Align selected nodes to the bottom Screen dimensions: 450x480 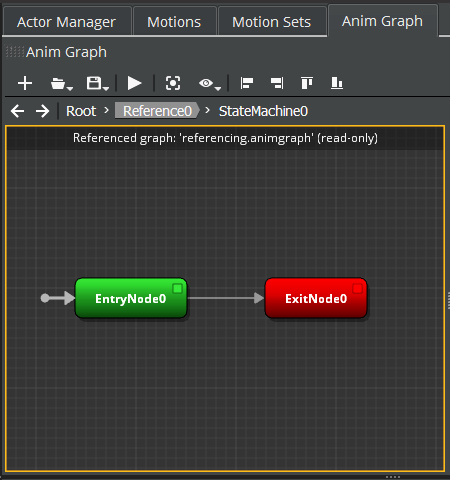point(337,83)
